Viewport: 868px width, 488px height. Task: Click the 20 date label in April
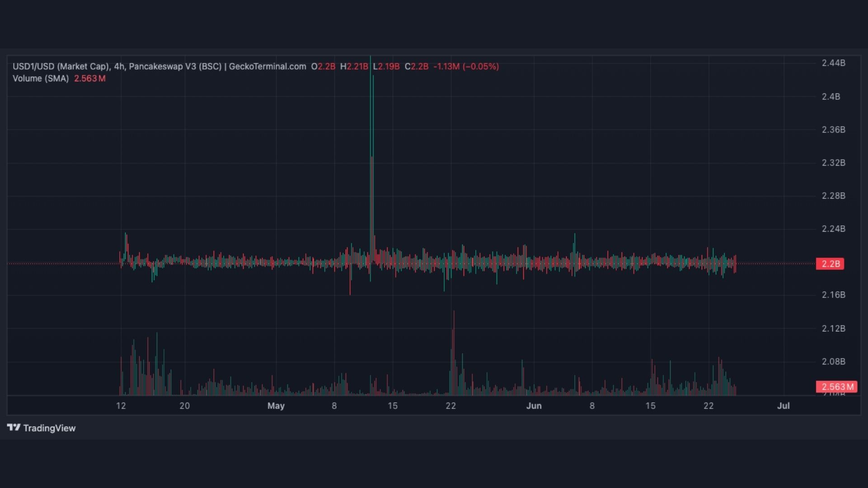(184, 406)
